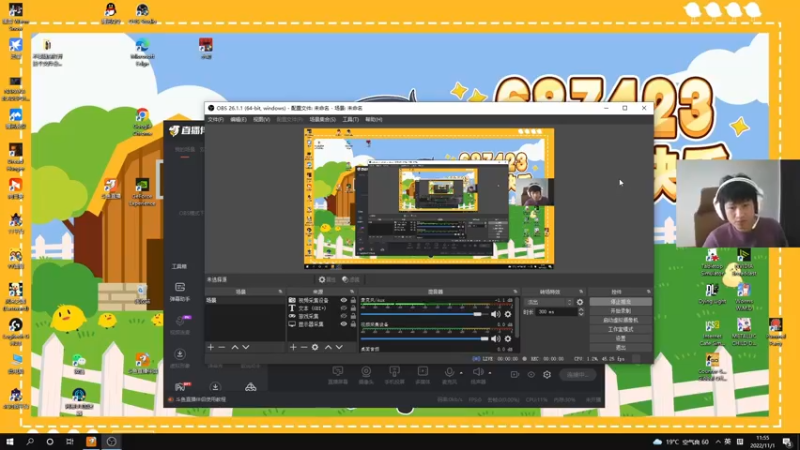Toggle visibility of 视频采集设备 source
800x450 pixels.
pos(343,301)
